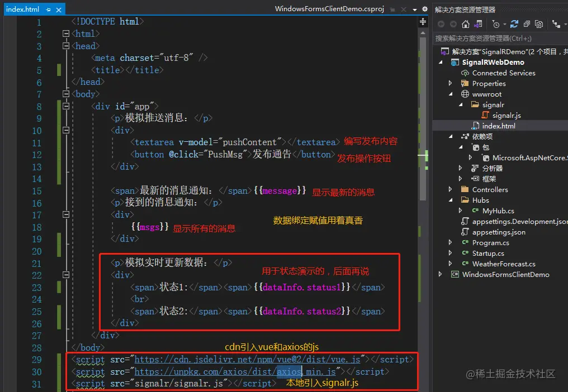568x392 pixels.
Task: Open the settings gear near WindowsFormsClientDemo title
Action: click(425, 9)
